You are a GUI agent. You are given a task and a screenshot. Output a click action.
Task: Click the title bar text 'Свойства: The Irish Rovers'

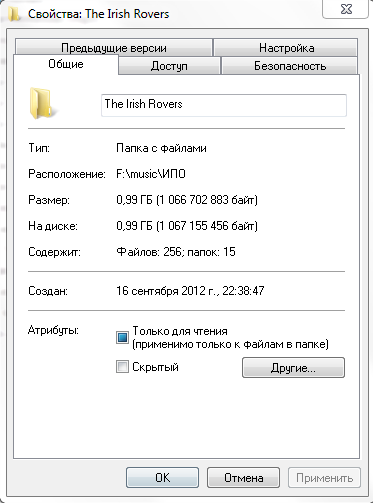(x=99, y=14)
